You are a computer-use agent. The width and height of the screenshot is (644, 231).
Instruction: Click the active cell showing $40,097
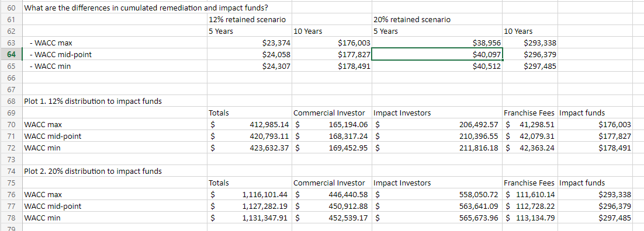pyautogui.click(x=437, y=54)
